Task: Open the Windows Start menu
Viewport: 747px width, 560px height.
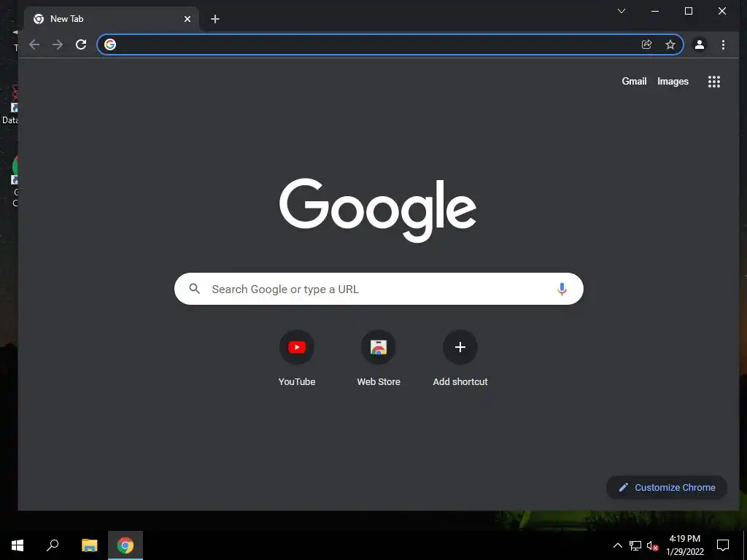Action: (18, 545)
